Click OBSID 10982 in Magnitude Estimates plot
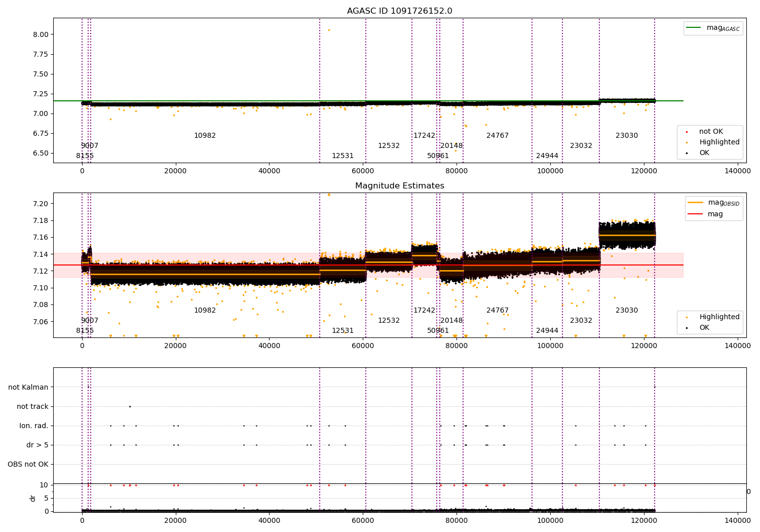The width and height of the screenshot is (760, 532). 205,310
